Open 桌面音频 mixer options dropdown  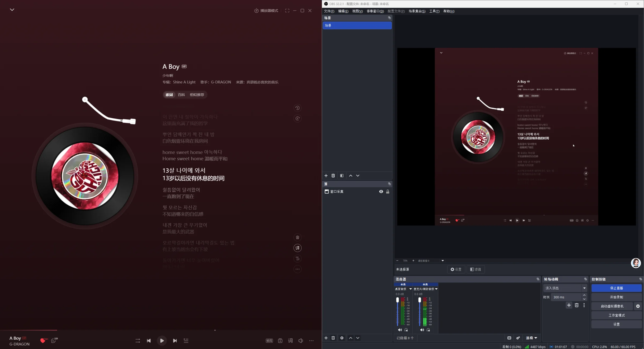pos(411,289)
